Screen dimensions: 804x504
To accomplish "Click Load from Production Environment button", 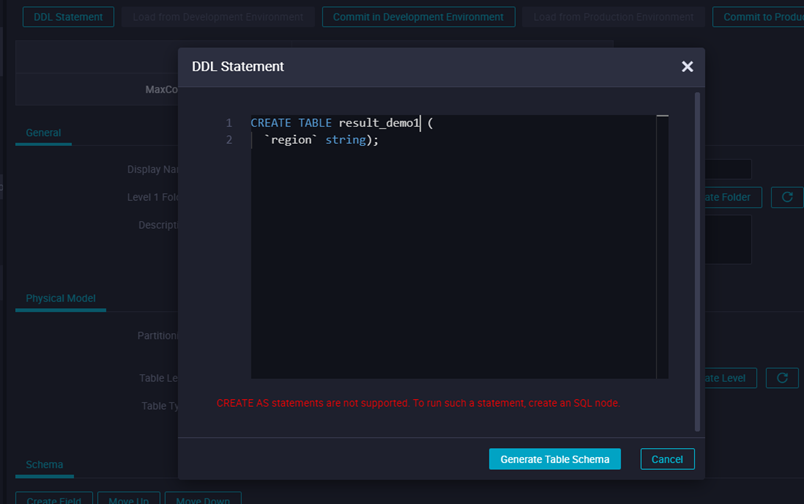I will coord(613,17).
